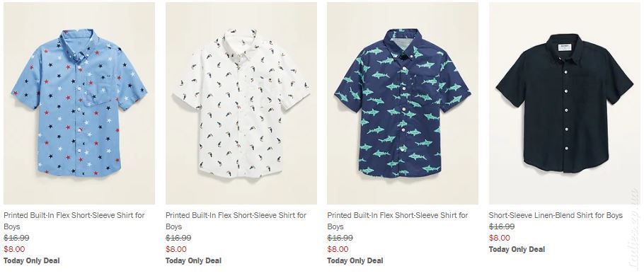
Task: Click Today Only Deal under star shirt
Action: click(32, 260)
